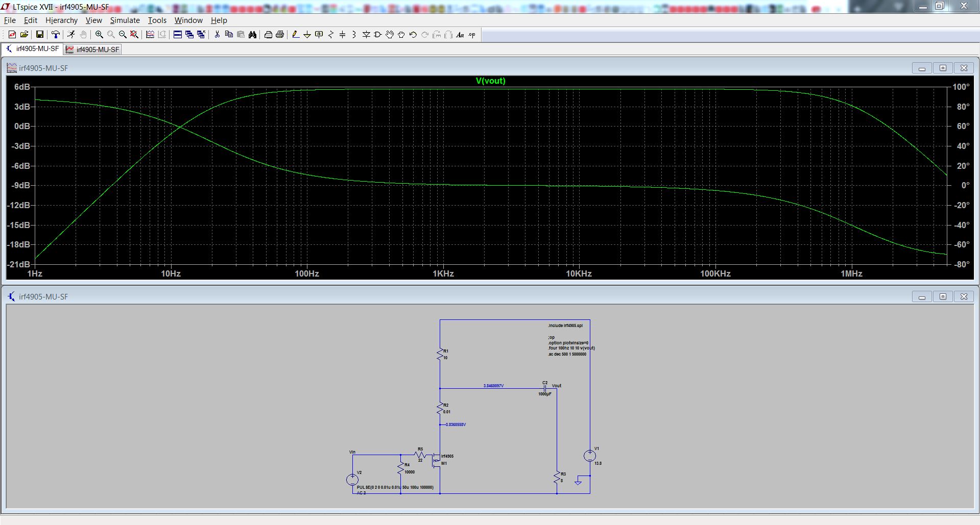The image size is (980, 525).
Task: Place a Resistor tool icon
Action: point(331,35)
